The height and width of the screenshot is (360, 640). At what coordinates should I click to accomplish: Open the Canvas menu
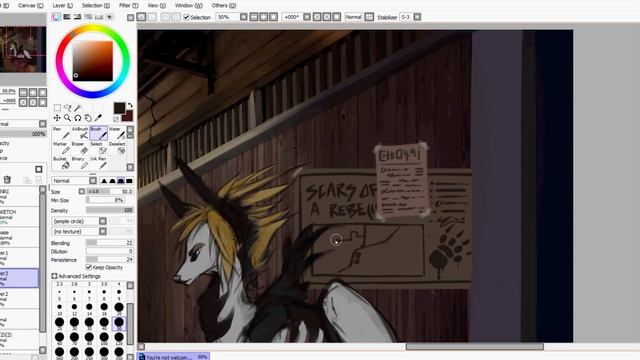pyautogui.click(x=31, y=5)
